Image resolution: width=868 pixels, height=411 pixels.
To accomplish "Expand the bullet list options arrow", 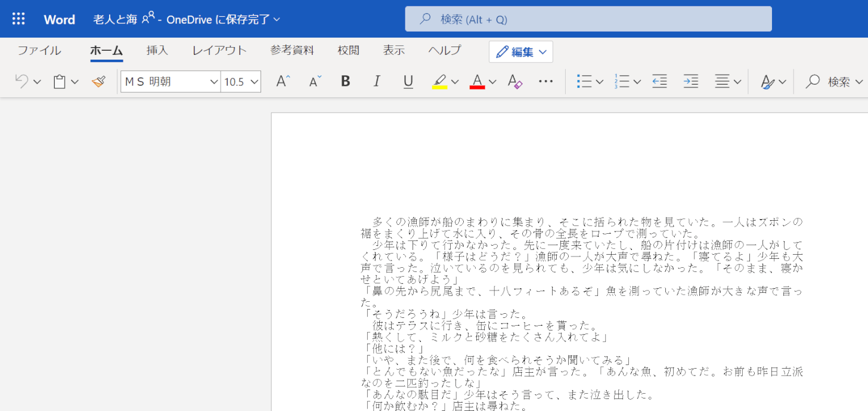I will pyautogui.click(x=600, y=82).
